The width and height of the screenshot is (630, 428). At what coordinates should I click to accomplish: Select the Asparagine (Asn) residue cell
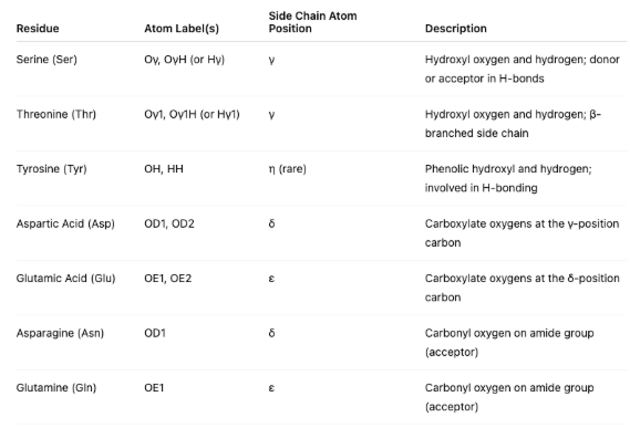(x=60, y=332)
